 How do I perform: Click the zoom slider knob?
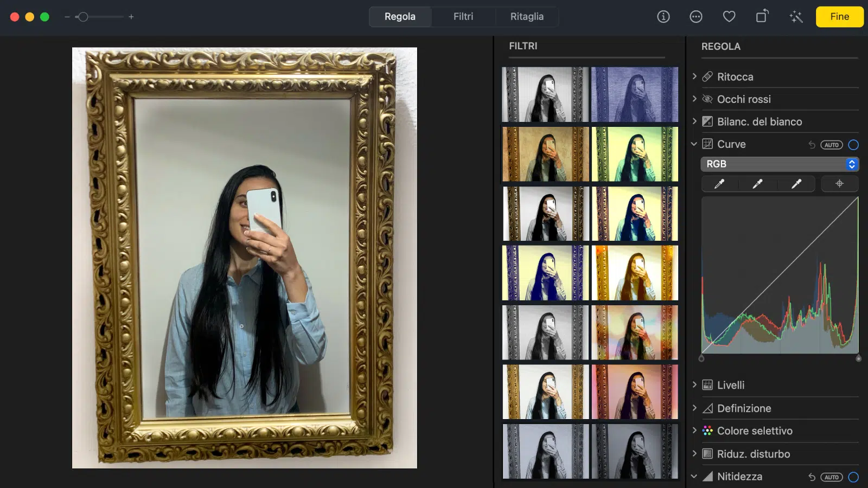82,17
